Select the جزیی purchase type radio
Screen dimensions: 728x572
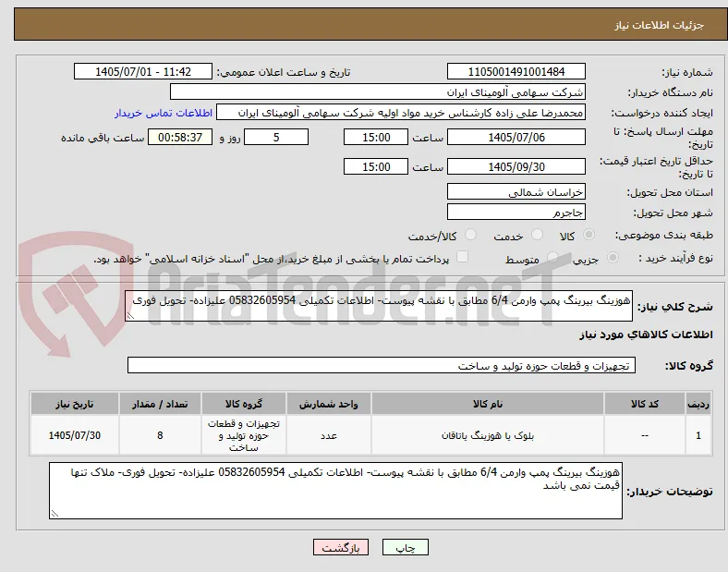tap(613, 258)
